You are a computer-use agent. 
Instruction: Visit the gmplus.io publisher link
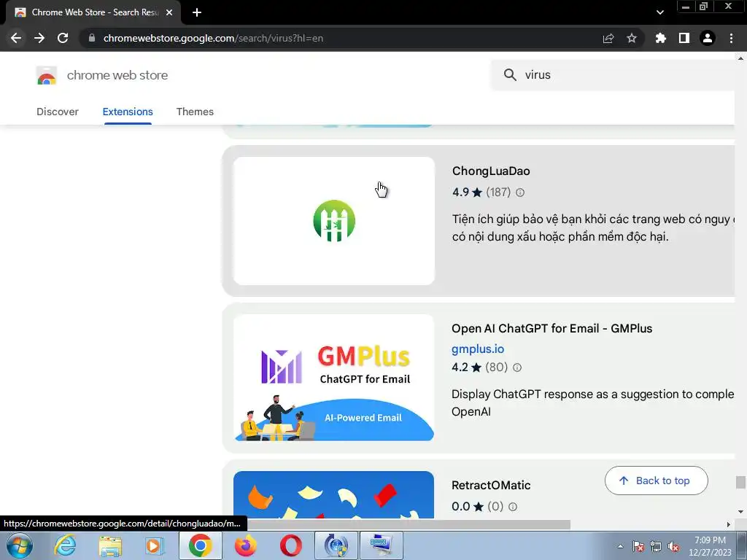click(x=478, y=349)
